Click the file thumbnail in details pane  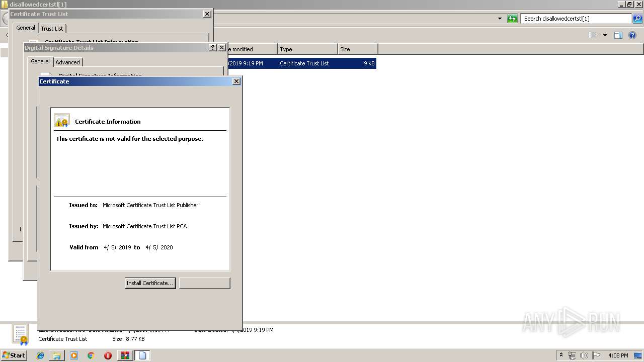point(20,334)
